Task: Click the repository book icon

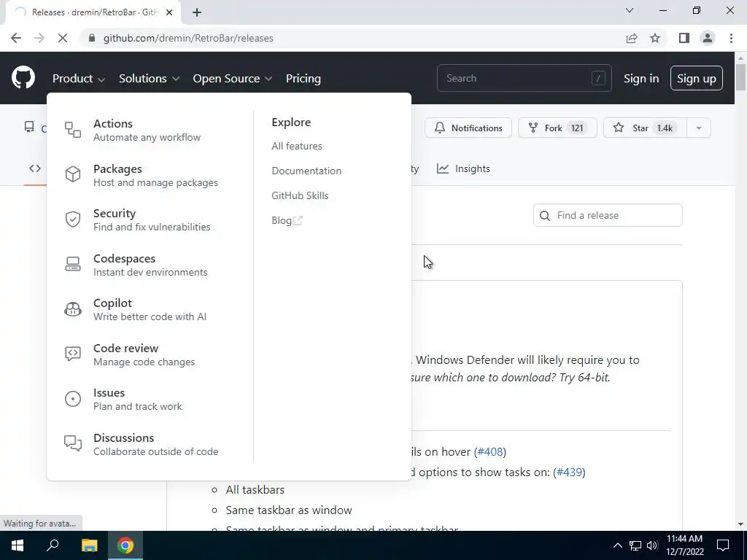Action: pyautogui.click(x=29, y=127)
